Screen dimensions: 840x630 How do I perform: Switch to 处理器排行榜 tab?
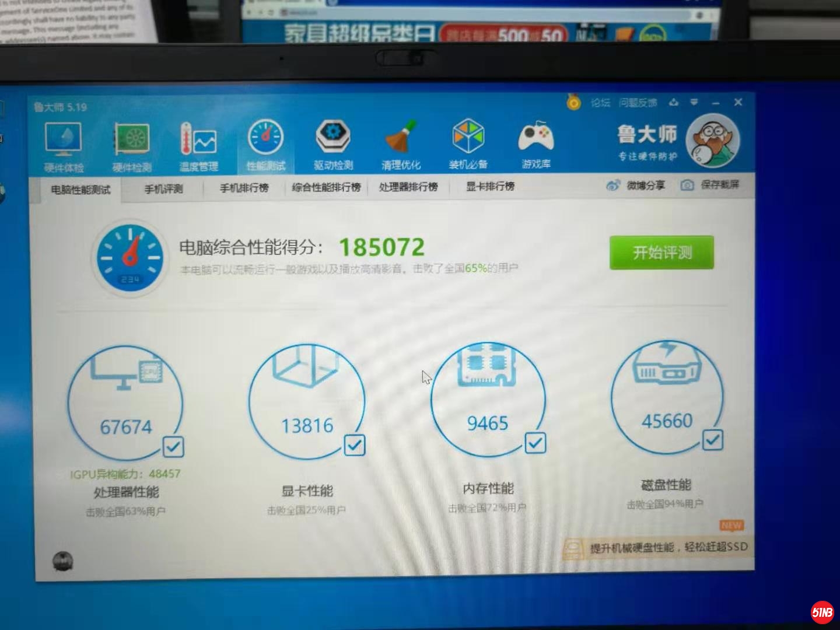click(408, 187)
